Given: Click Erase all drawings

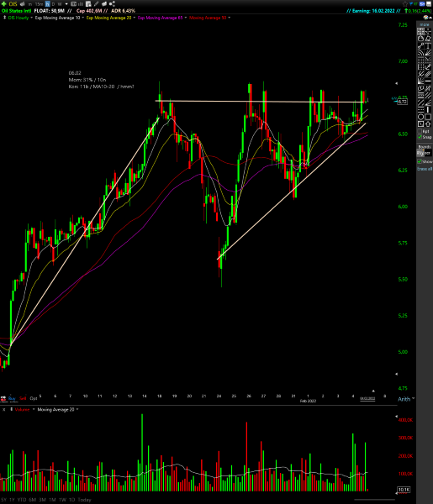Looking at the screenshot, I should pos(425,169).
